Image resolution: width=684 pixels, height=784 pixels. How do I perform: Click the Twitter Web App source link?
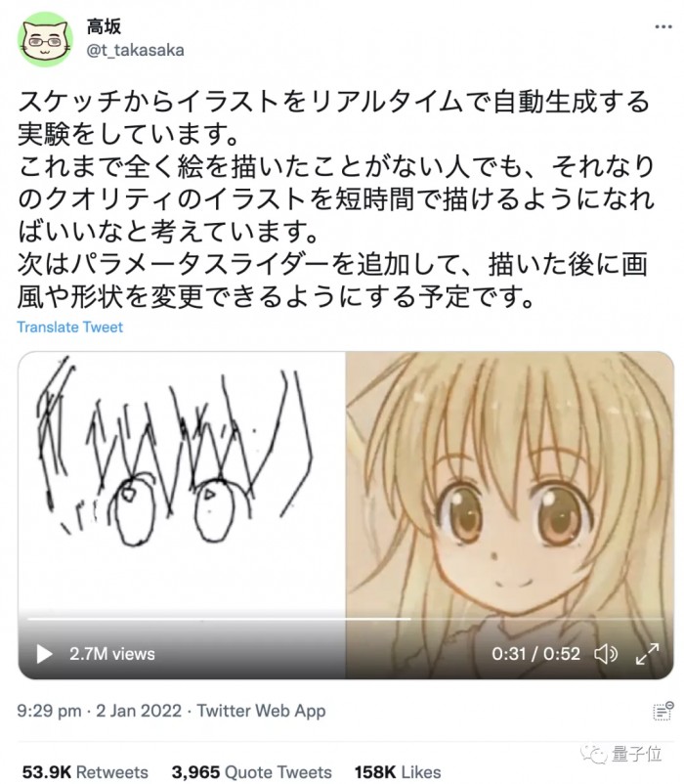tap(261, 711)
